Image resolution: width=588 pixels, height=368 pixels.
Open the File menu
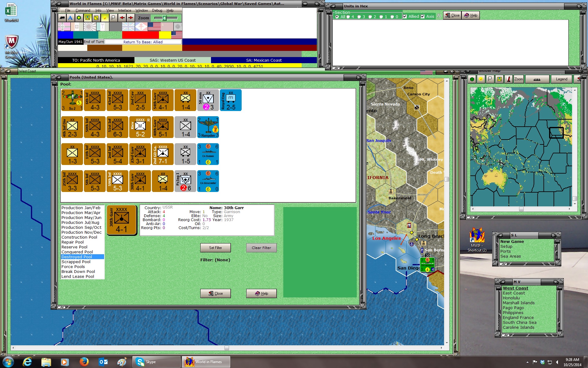[68, 10]
